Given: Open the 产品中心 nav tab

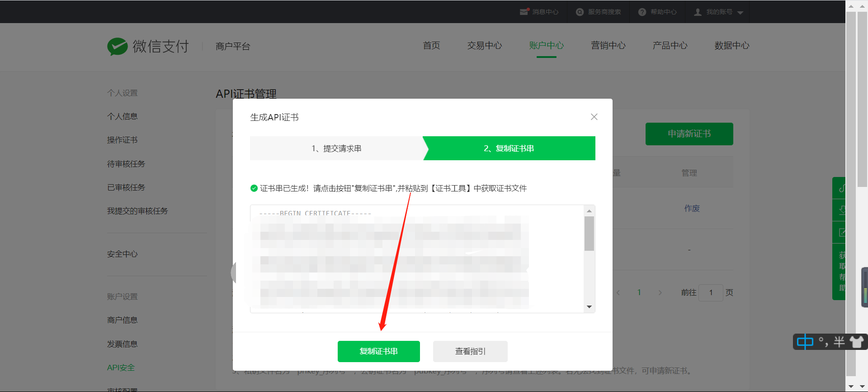Looking at the screenshot, I should point(670,46).
